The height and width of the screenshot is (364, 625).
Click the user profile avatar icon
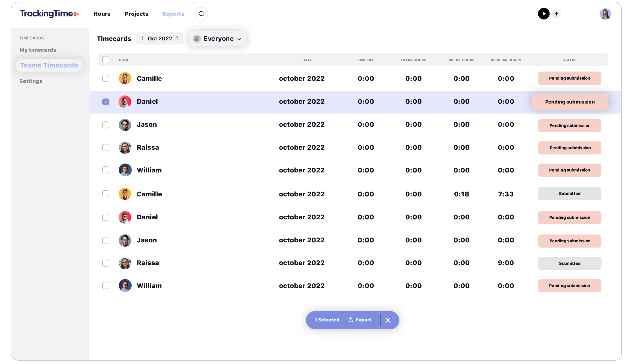pyautogui.click(x=605, y=14)
